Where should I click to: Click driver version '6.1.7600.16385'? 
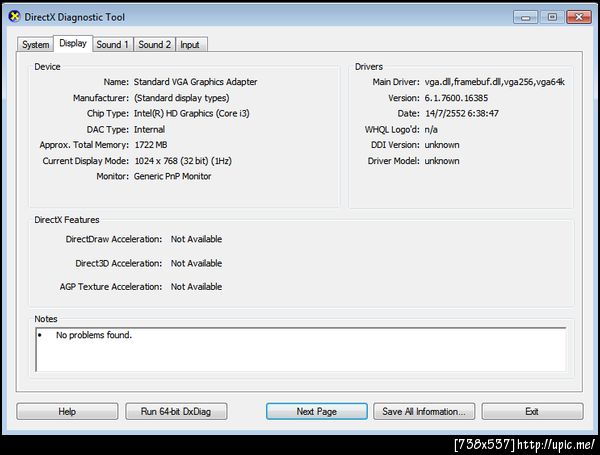pos(456,98)
